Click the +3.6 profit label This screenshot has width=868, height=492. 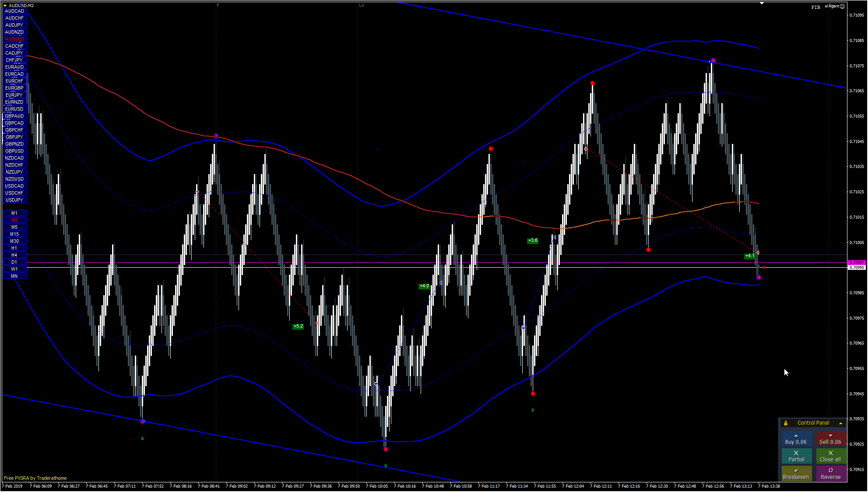(x=533, y=241)
